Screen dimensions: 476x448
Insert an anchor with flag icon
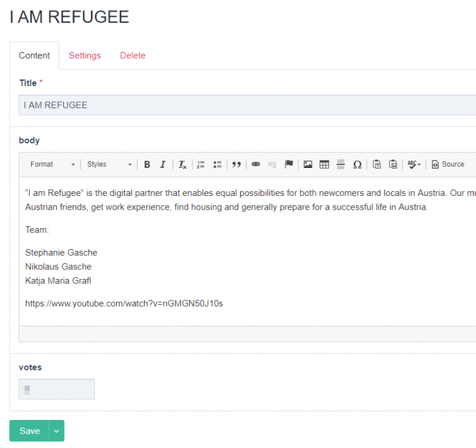click(288, 164)
